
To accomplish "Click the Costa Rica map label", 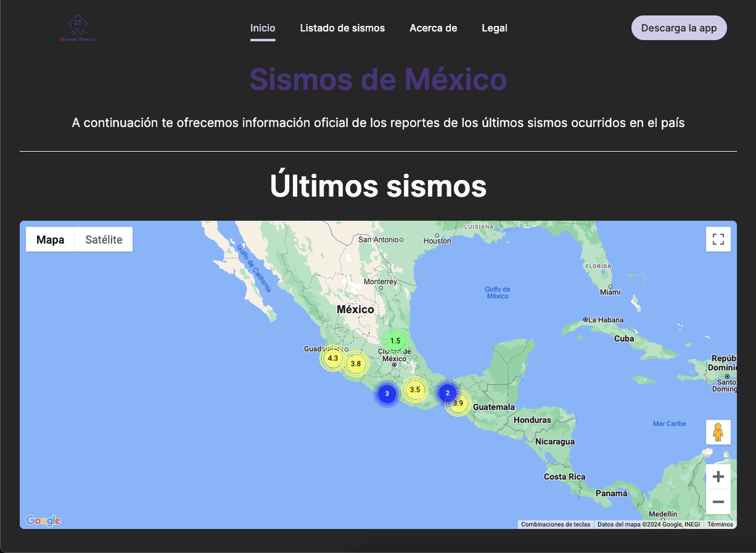I will (564, 477).
